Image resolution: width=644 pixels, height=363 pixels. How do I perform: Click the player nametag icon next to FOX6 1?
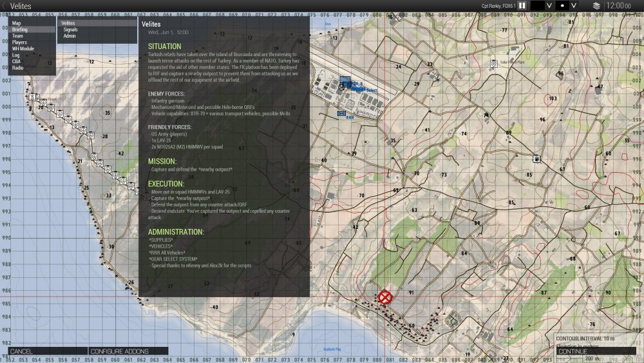click(522, 6)
